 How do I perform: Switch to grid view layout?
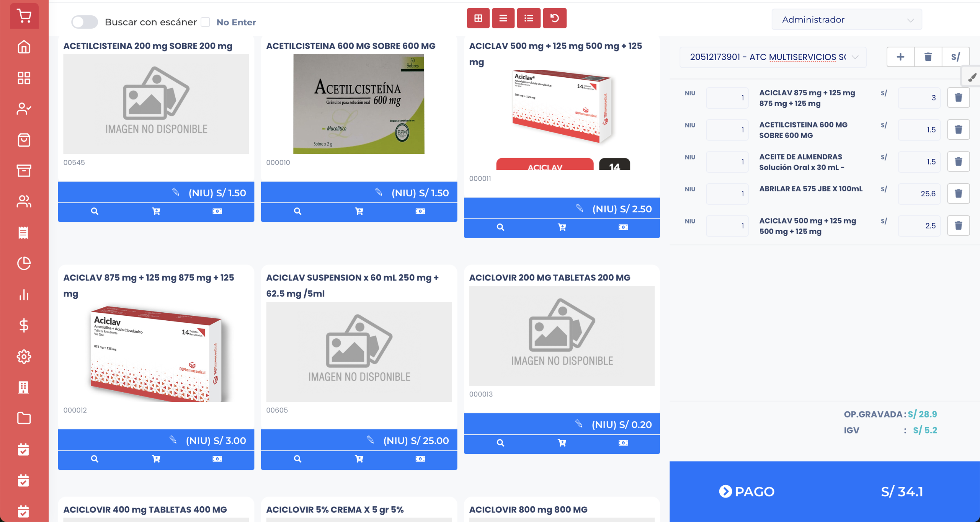coord(478,18)
